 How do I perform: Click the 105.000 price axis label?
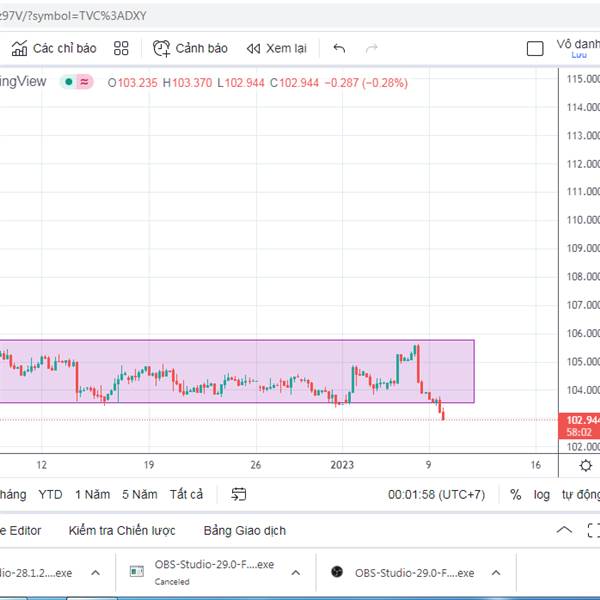click(583, 362)
